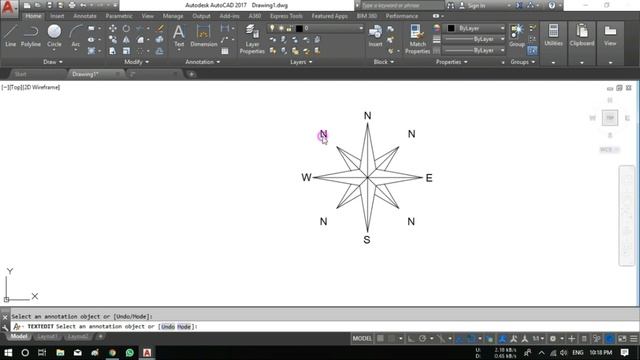Use the Mirror tool in Modify panel
The width and height of the screenshot is (640, 360).
(x=126, y=40)
